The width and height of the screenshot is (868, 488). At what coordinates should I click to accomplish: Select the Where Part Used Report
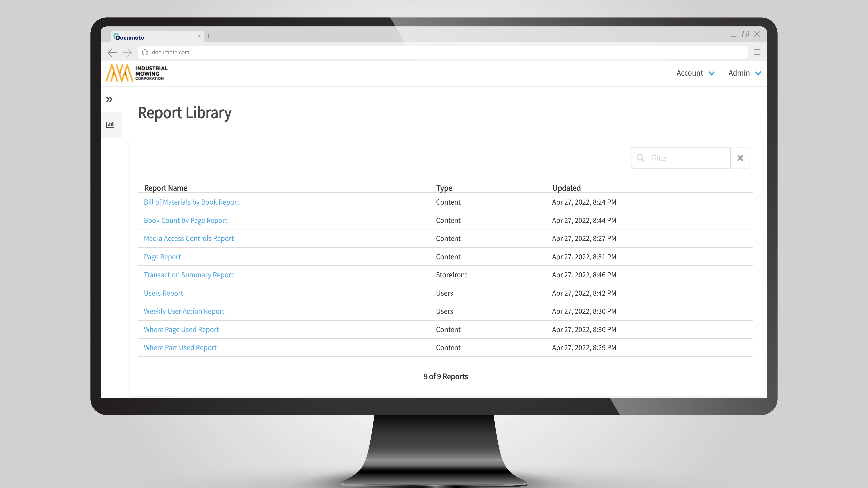point(180,347)
